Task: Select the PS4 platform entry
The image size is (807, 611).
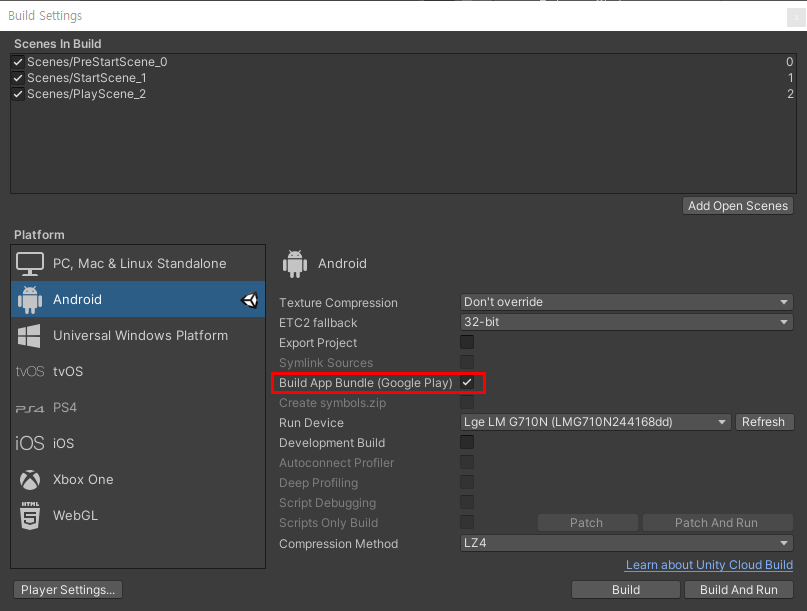Action: [x=138, y=408]
